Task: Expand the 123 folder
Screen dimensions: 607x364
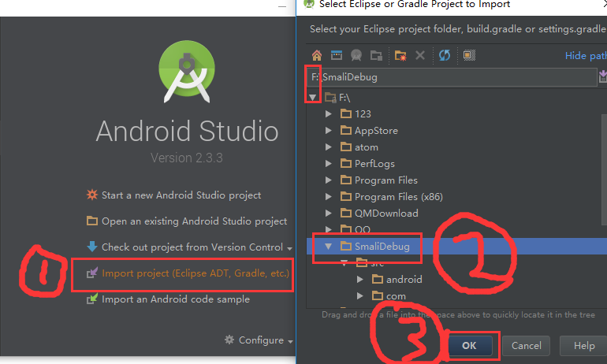Action: pyautogui.click(x=328, y=113)
